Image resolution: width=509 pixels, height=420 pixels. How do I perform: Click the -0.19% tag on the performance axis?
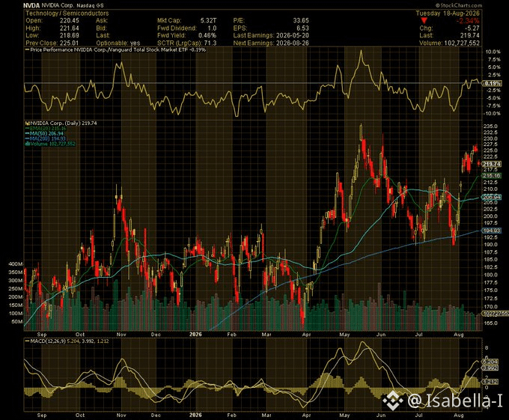pos(492,83)
